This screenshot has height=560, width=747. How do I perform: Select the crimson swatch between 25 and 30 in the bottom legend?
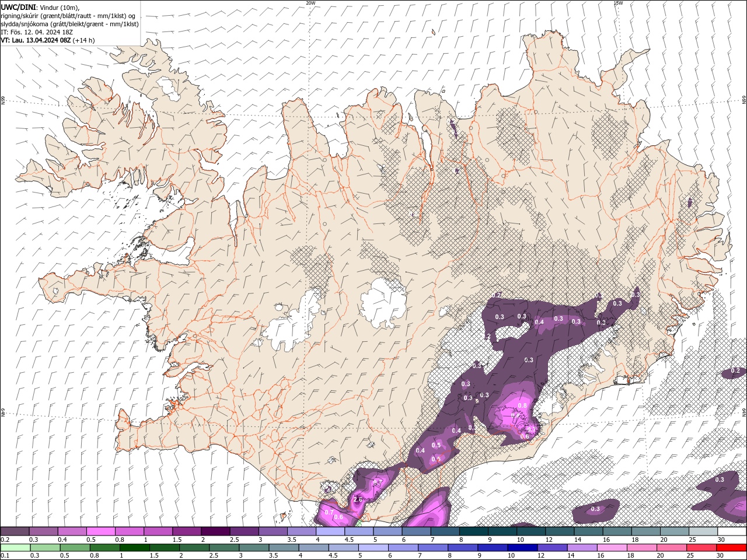(702, 548)
